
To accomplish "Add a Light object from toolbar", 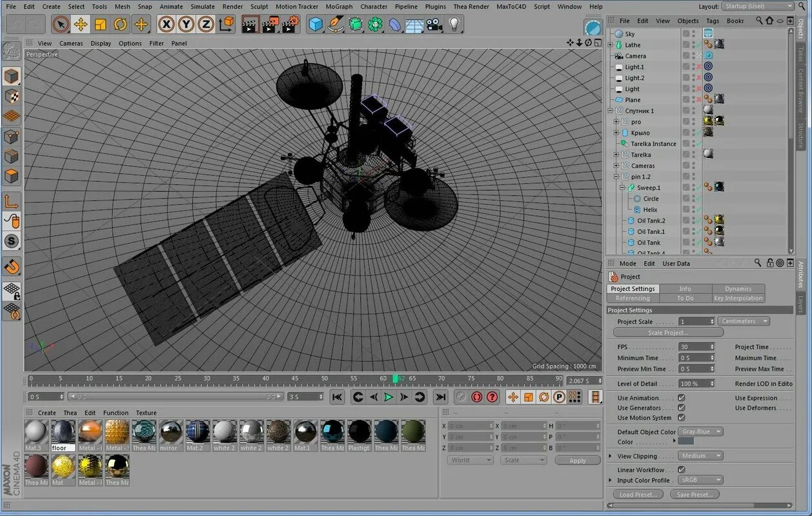I will (x=454, y=25).
